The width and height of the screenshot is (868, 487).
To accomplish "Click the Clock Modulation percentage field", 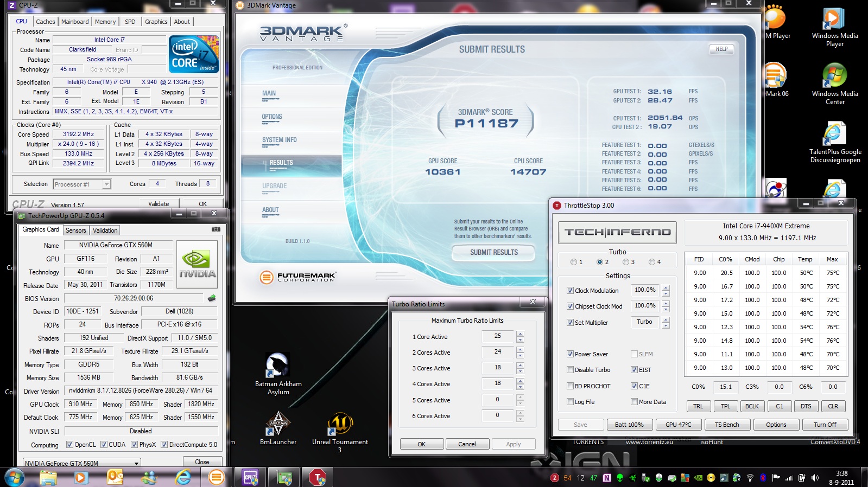I will 645,290.
